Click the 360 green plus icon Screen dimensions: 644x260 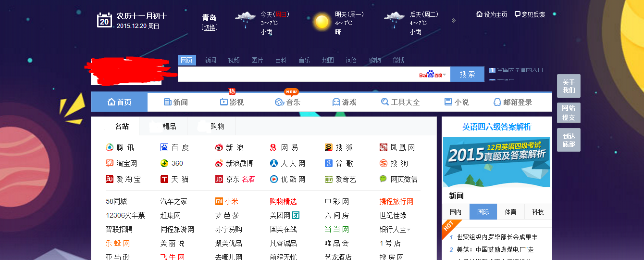point(164,163)
